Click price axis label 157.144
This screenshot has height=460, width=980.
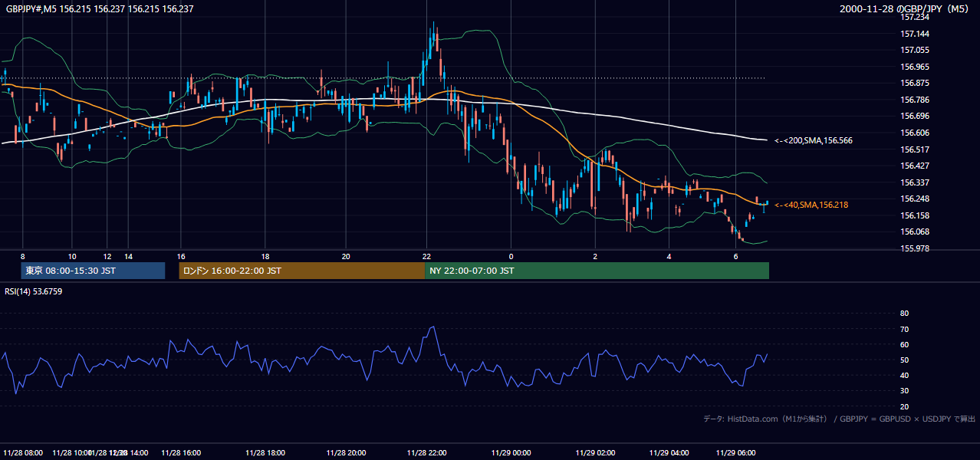(915, 34)
